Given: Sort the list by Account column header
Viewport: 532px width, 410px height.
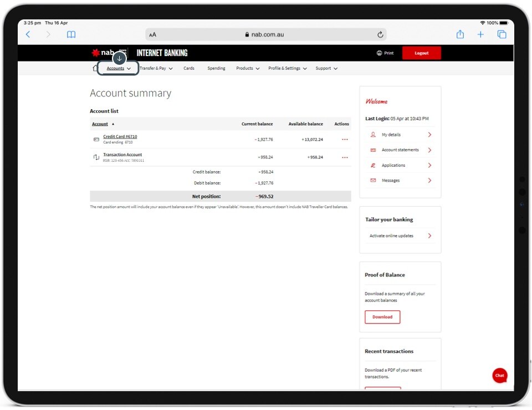Looking at the screenshot, I should [x=100, y=124].
